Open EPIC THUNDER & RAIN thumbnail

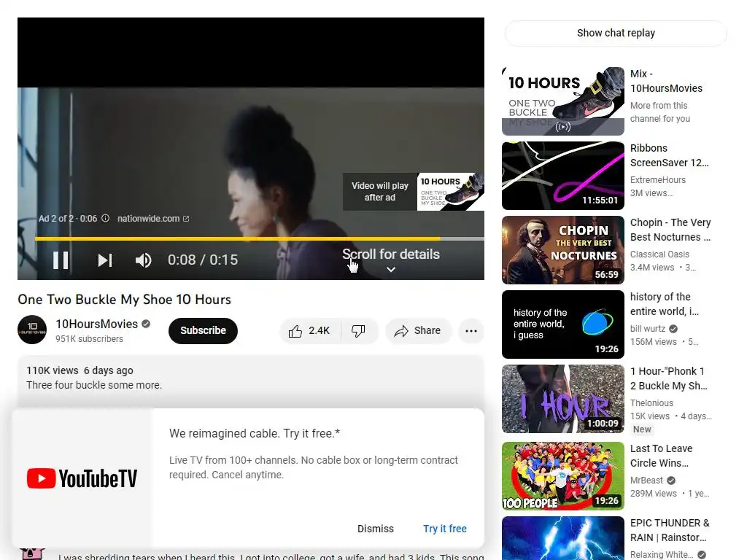click(x=562, y=538)
